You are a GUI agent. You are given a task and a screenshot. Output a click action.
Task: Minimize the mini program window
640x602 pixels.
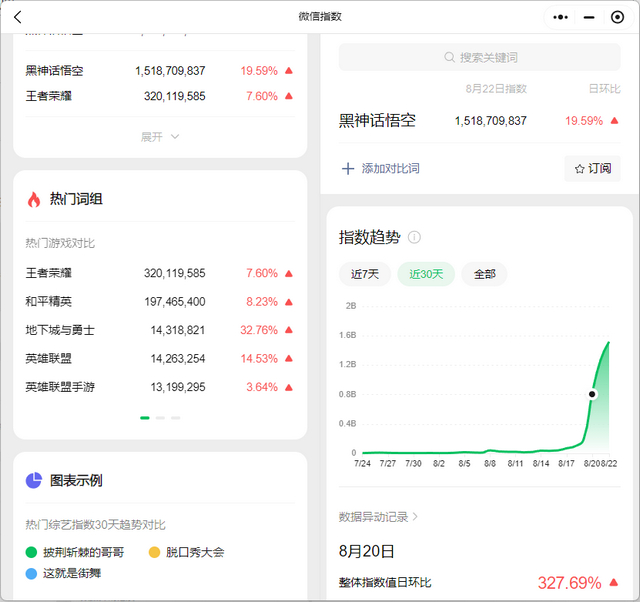(589, 17)
